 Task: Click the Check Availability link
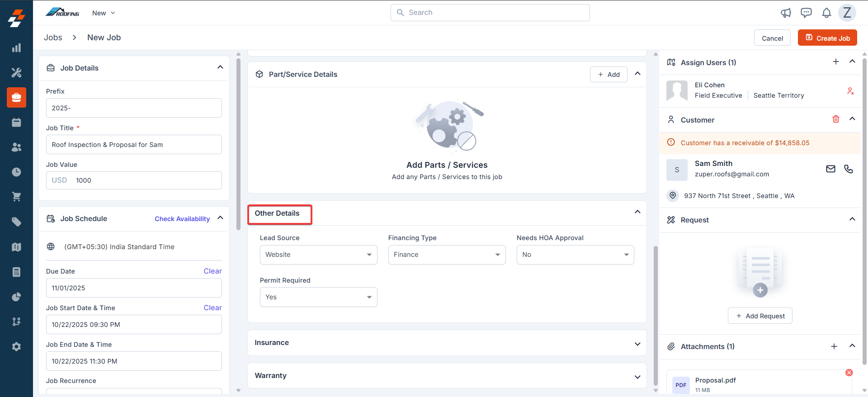click(182, 219)
